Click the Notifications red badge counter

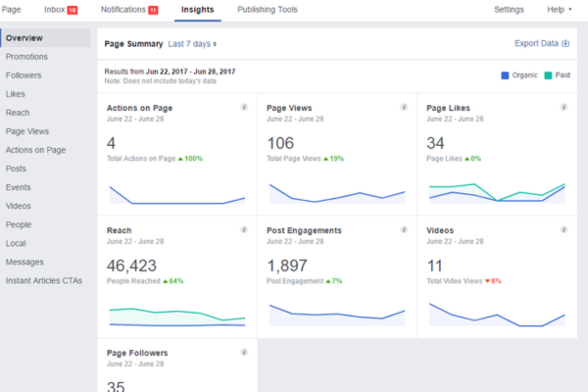pos(153,11)
